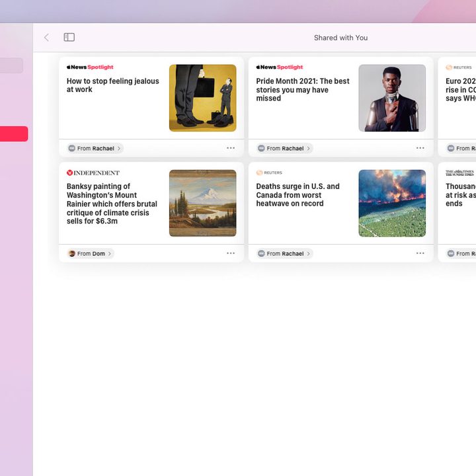Open From label on Euro 2020 Reuters card
The image size is (476, 476).
[461, 149]
